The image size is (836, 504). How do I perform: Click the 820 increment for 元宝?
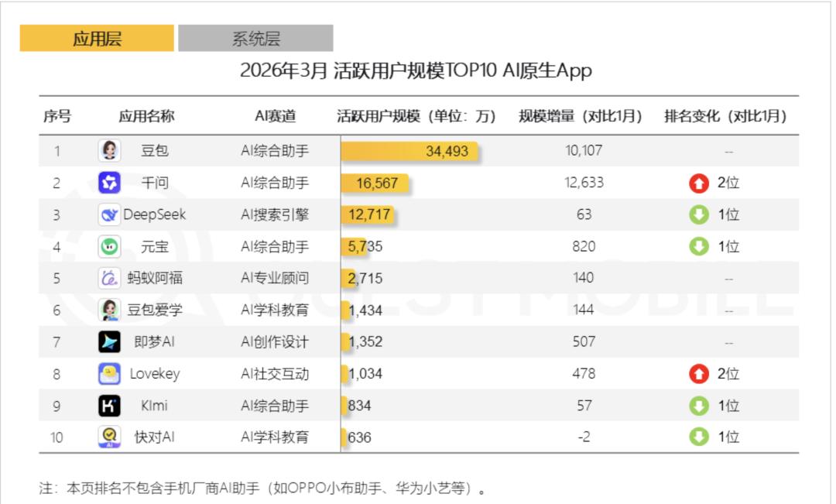point(584,246)
